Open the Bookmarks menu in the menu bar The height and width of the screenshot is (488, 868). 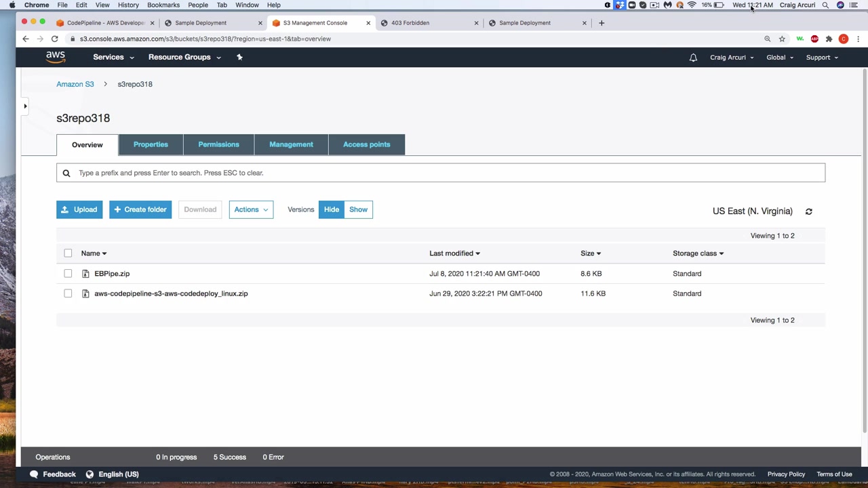coord(163,5)
